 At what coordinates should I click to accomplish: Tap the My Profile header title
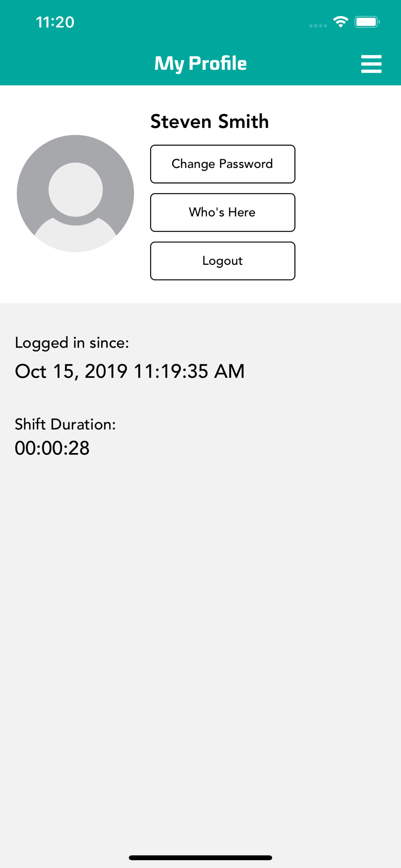coord(200,63)
